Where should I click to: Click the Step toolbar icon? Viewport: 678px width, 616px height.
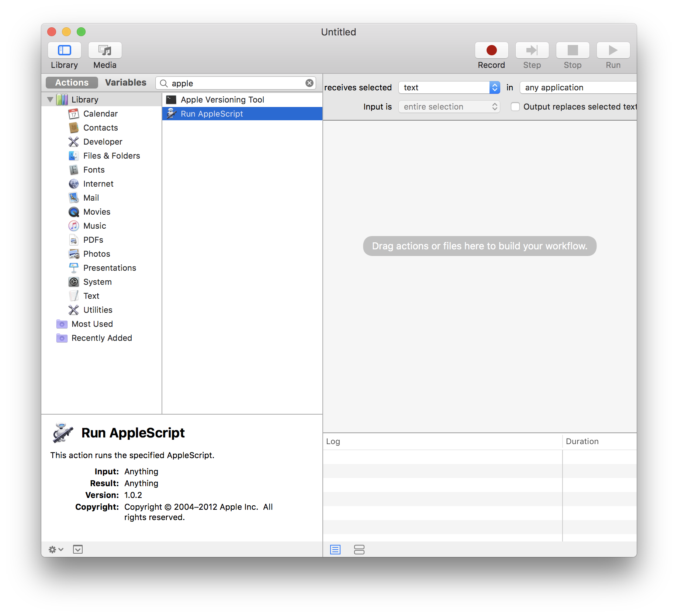pyautogui.click(x=532, y=50)
